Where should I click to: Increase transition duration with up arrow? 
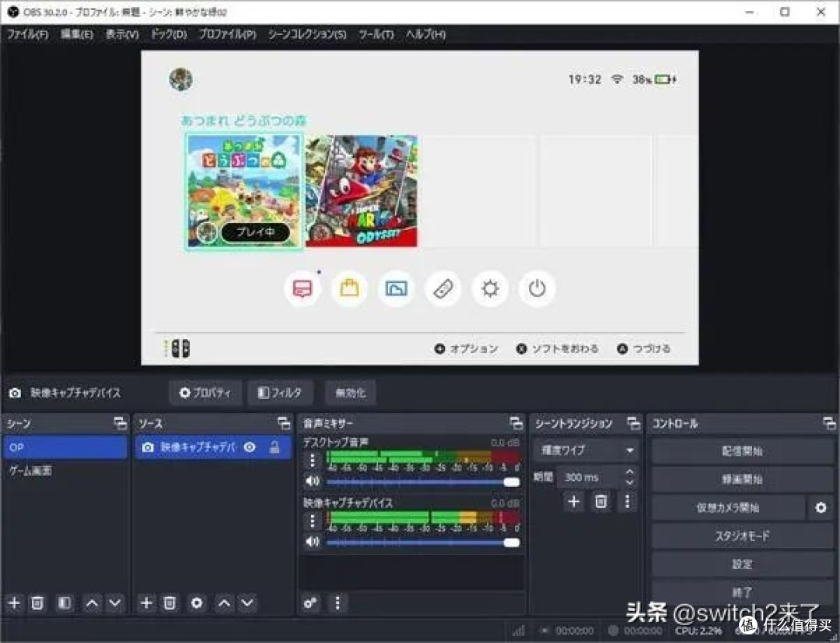click(629, 472)
